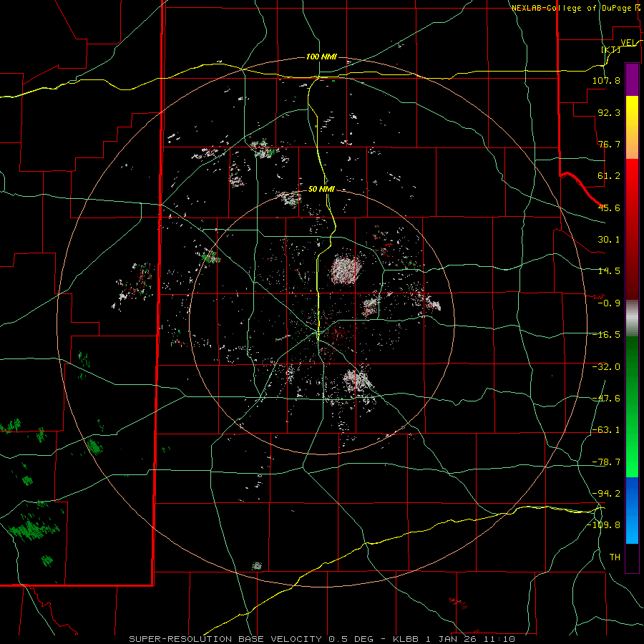Click the purple segment of color bar
This screenshot has width=644, height=644.
coord(632,79)
